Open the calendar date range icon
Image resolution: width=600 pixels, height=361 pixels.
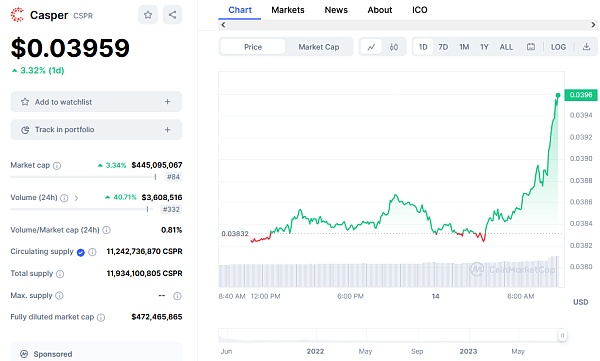pyautogui.click(x=531, y=47)
